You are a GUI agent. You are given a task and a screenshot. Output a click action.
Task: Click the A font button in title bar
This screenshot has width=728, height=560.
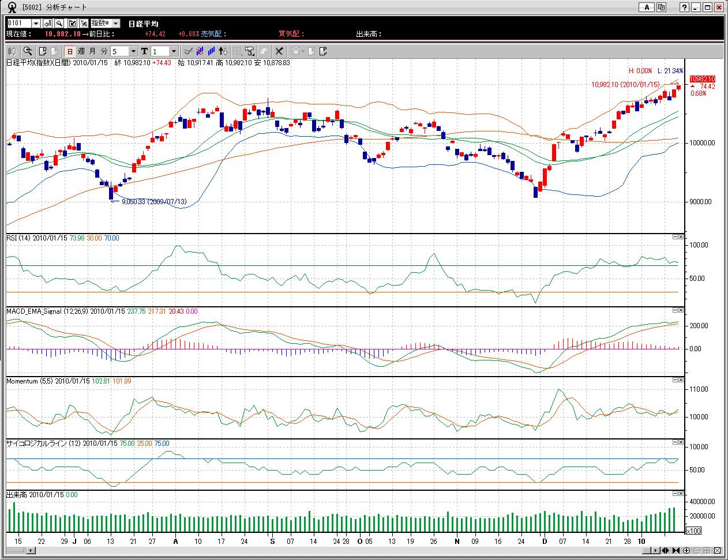[x=647, y=7]
